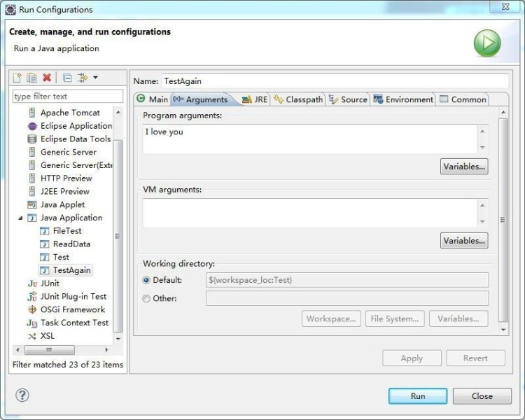Click Variables button under Program arguments
Screen dimensions: 525x420
[464, 167]
